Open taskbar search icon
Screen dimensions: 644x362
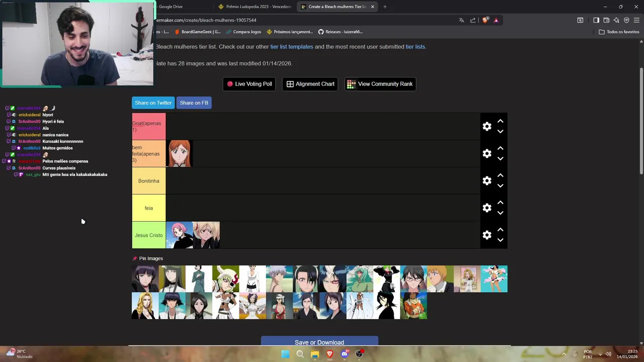(300, 354)
